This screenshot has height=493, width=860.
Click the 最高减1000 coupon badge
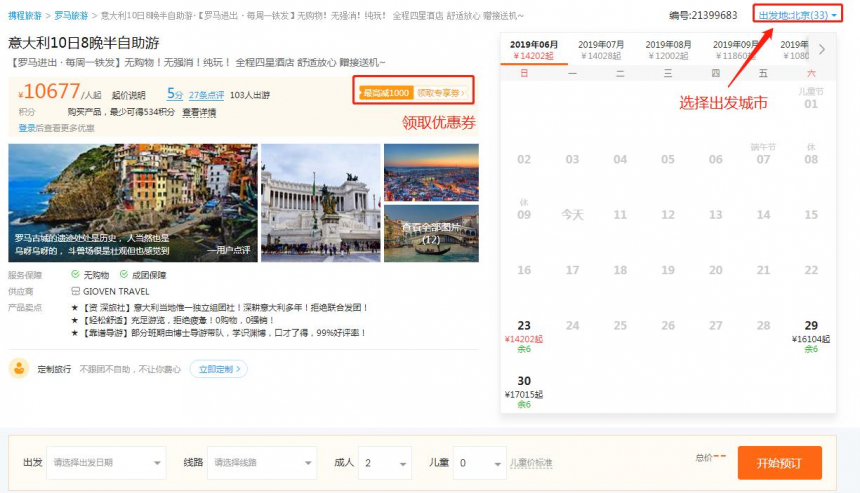click(386, 93)
